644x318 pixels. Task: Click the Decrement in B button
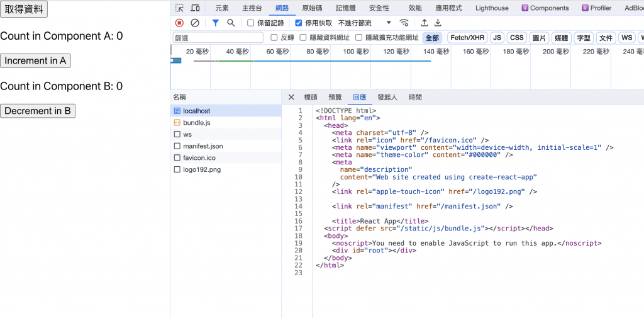38,111
